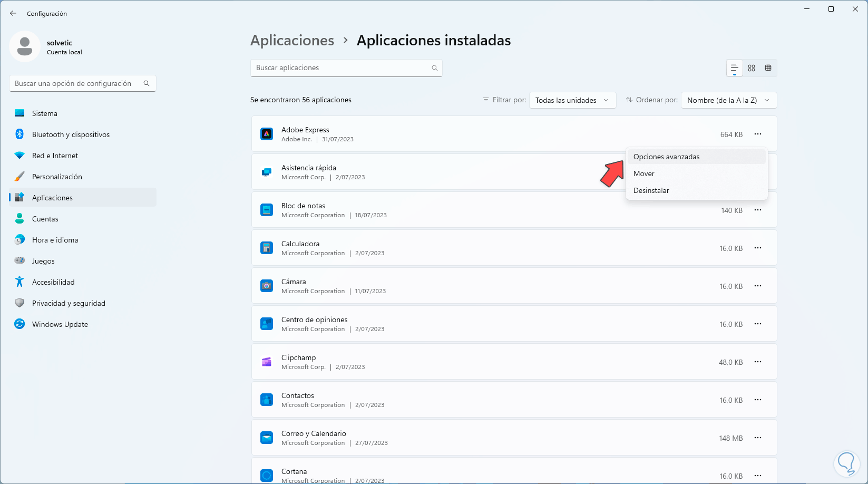Open Windows Update in the sidebar
The image size is (868, 484).
[x=83, y=324]
